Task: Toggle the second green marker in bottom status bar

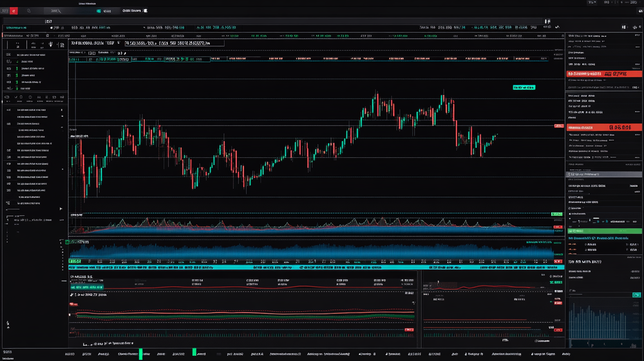Action: pos(193,352)
